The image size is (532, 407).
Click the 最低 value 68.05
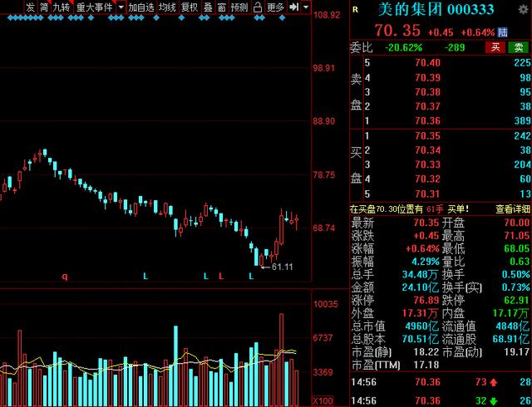pos(517,248)
